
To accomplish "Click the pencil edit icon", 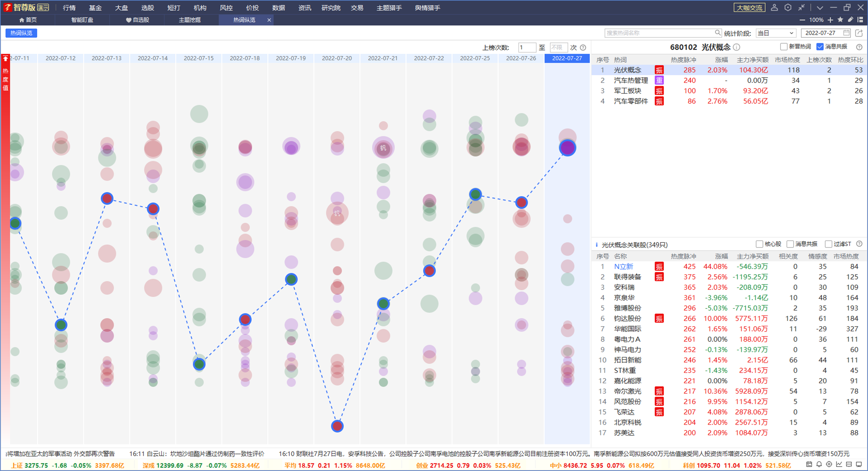I will (850, 20).
